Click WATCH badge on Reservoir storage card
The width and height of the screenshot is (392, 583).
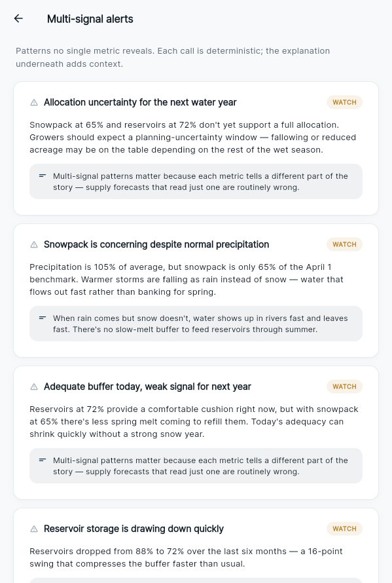[x=344, y=529]
